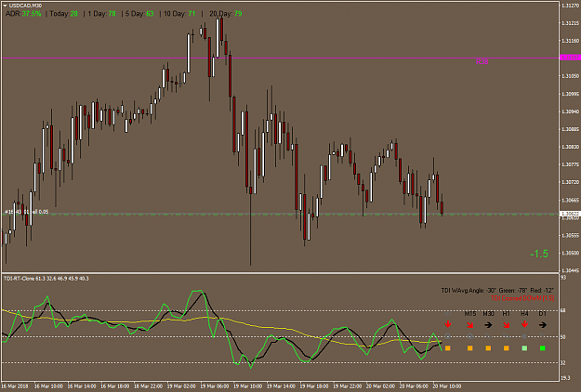Screen dimensions: 581x392
Task: Click the red 'TDI Crossed DOWN [1.5]' alert
Action: pyautogui.click(x=522, y=298)
